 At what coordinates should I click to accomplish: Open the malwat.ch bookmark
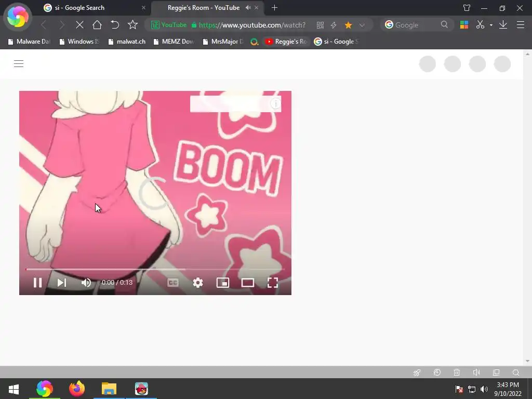[x=127, y=42]
